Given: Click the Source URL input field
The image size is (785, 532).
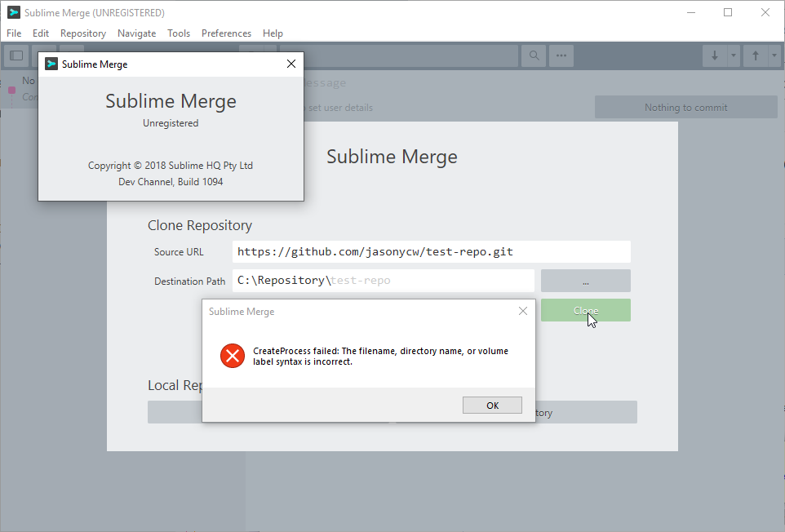Looking at the screenshot, I should pyautogui.click(x=432, y=251).
